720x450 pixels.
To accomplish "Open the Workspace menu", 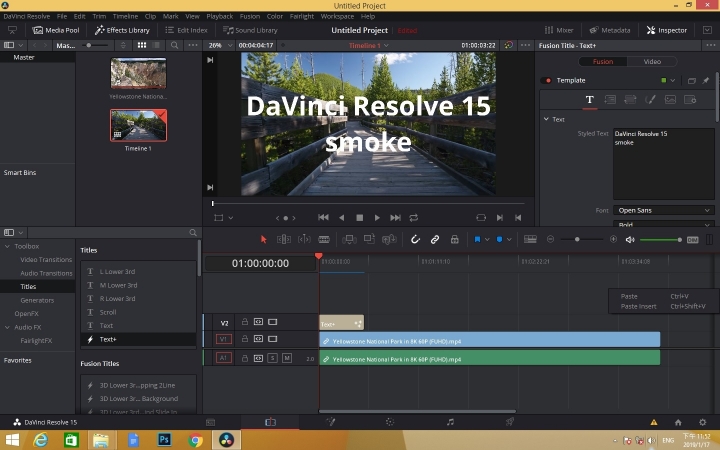I will pyautogui.click(x=337, y=16).
